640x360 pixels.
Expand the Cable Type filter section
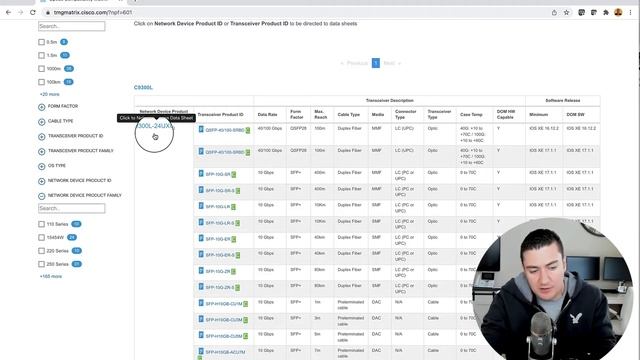pyautogui.click(x=42, y=122)
